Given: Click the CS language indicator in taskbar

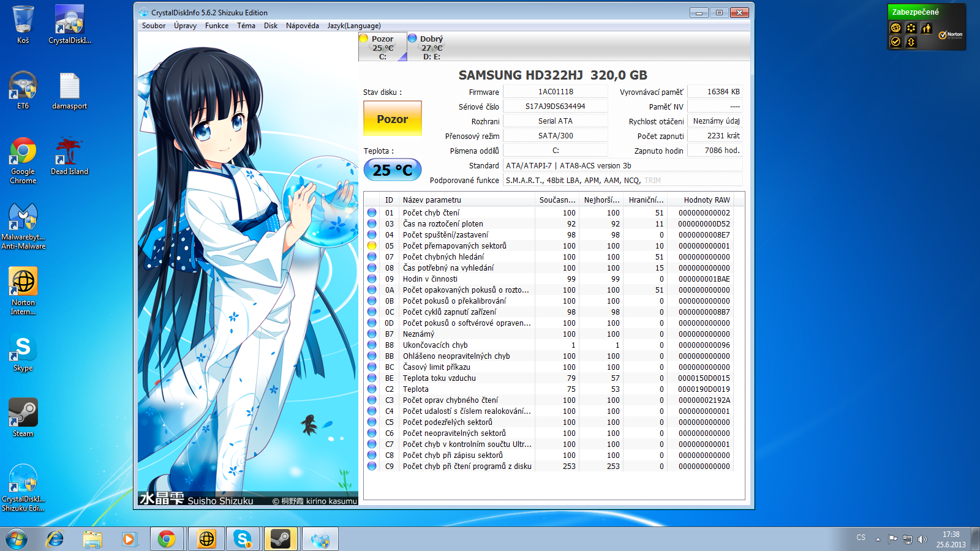Looking at the screenshot, I should tap(861, 538).
